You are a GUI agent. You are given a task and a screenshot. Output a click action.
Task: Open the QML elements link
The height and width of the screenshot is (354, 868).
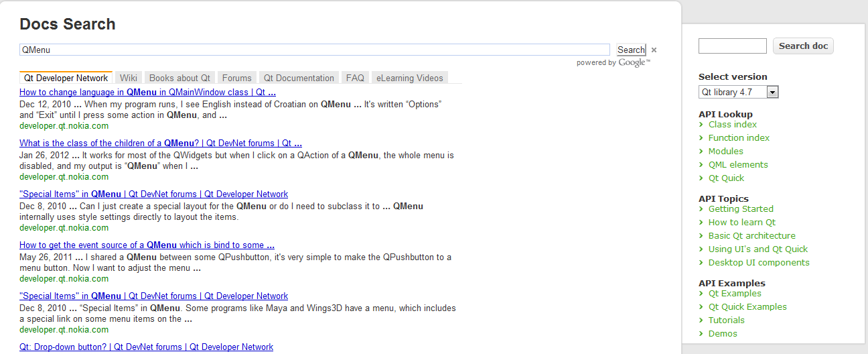[738, 165]
